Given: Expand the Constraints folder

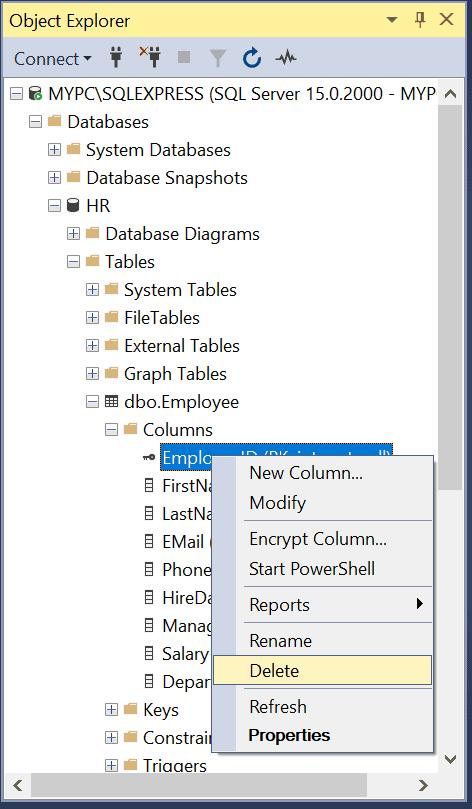Looking at the screenshot, I should click(111, 737).
